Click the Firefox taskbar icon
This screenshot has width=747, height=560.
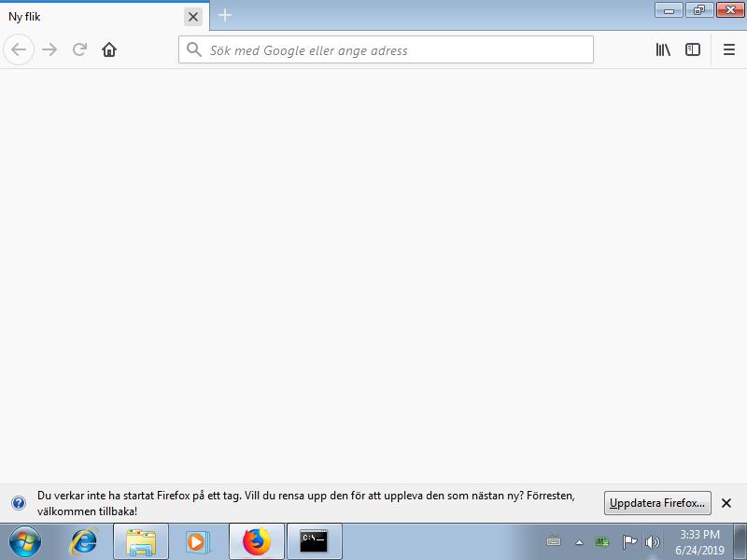[x=256, y=542]
